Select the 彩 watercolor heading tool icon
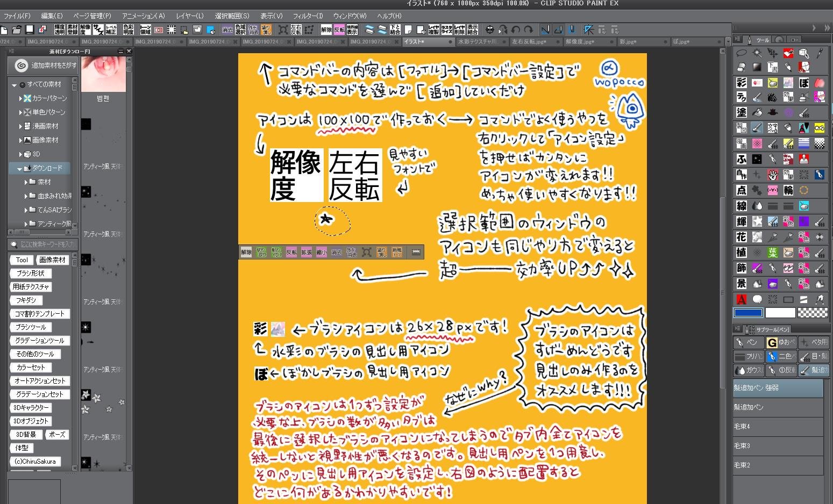Viewport: 833px width, 504px height. 742,83
